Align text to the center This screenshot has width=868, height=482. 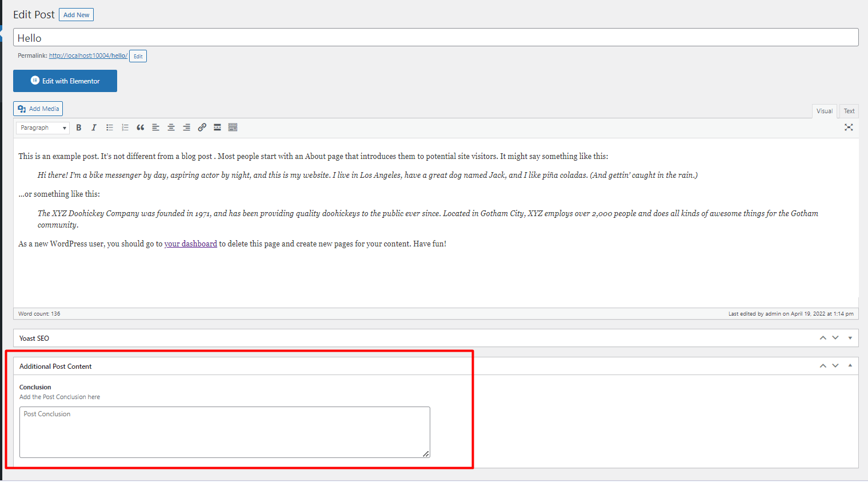pos(171,127)
